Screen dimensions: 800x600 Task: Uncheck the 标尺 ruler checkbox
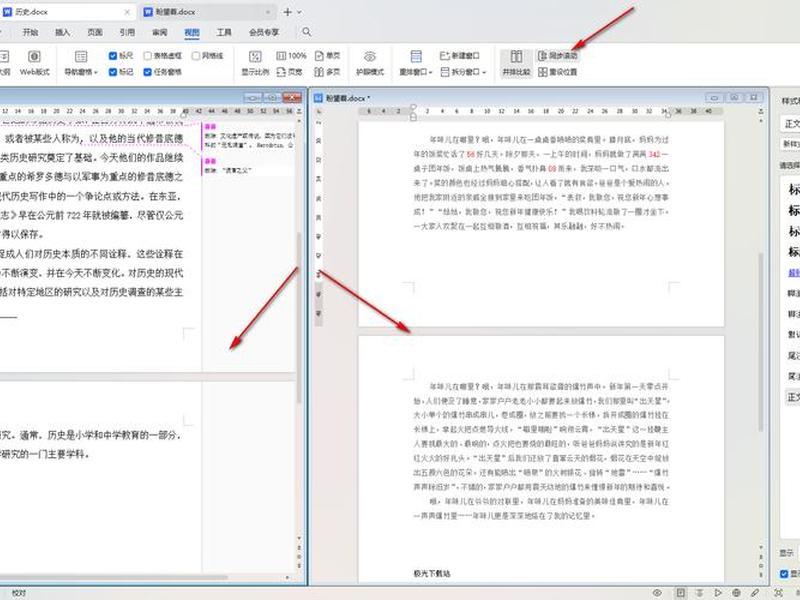point(113,56)
